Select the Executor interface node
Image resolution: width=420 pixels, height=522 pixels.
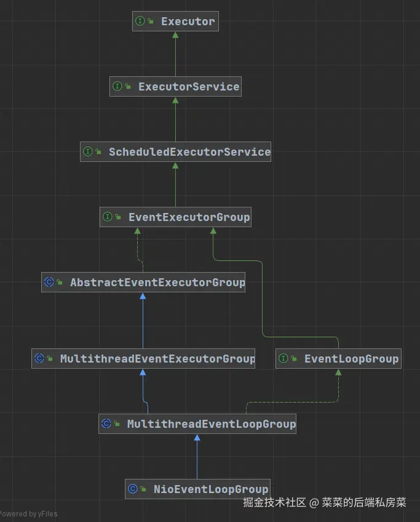pyautogui.click(x=175, y=22)
